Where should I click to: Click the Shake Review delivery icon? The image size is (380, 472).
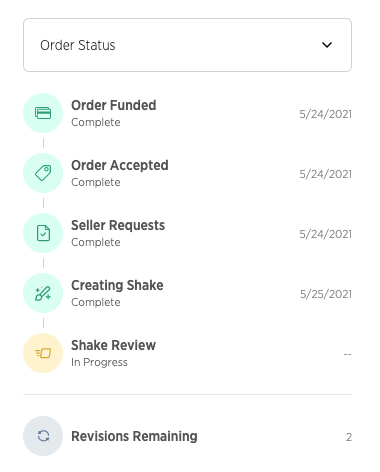pos(43,353)
